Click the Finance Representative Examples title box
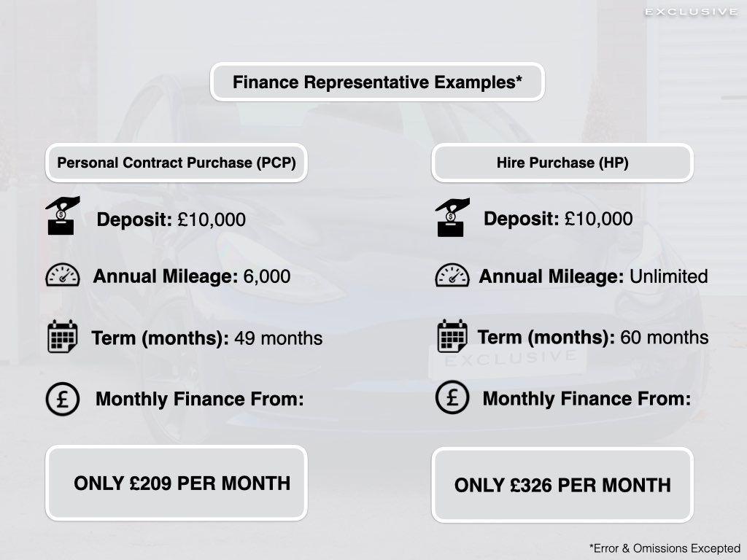 pyautogui.click(x=377, y=82)
